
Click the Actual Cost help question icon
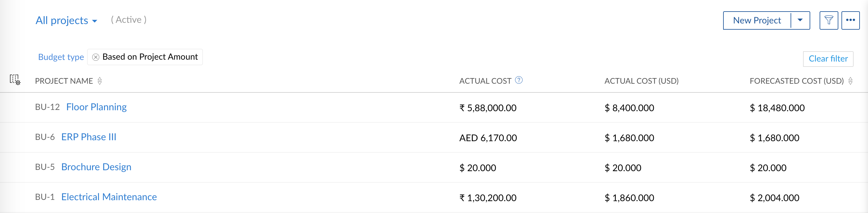519,80
